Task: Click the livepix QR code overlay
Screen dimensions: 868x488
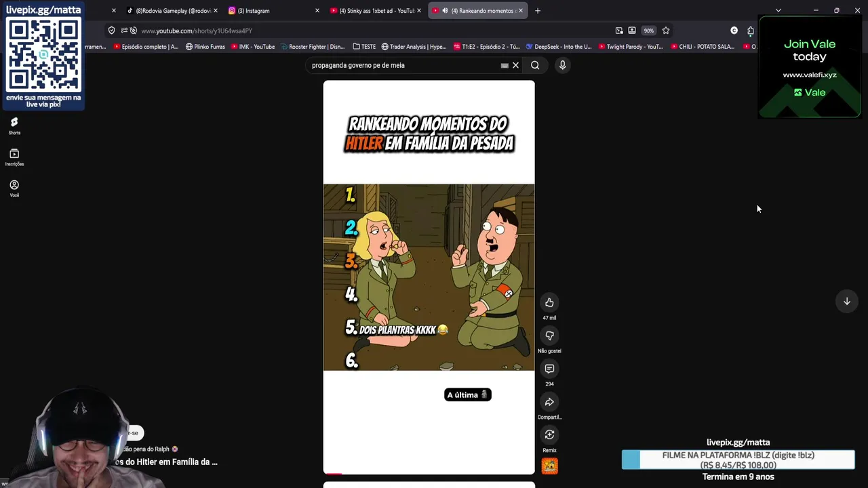Action: click(44, 56)
